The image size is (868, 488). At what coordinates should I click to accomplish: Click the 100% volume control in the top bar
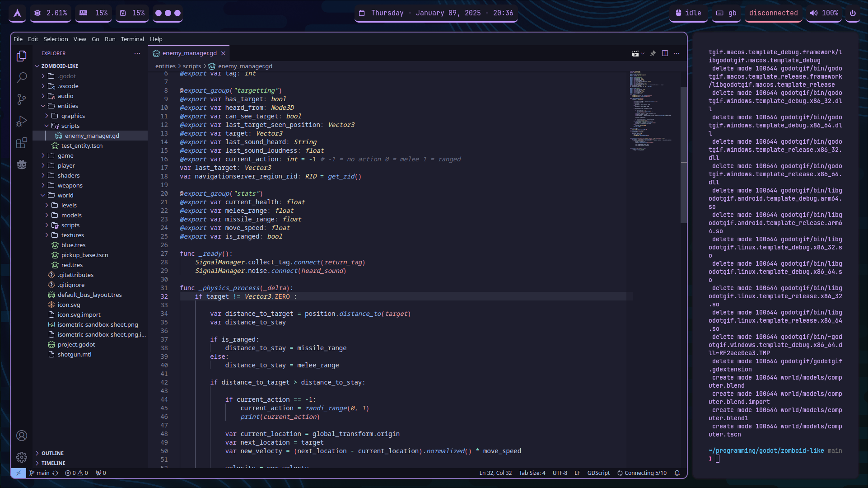pyautogui.click(x=824, y=13)
